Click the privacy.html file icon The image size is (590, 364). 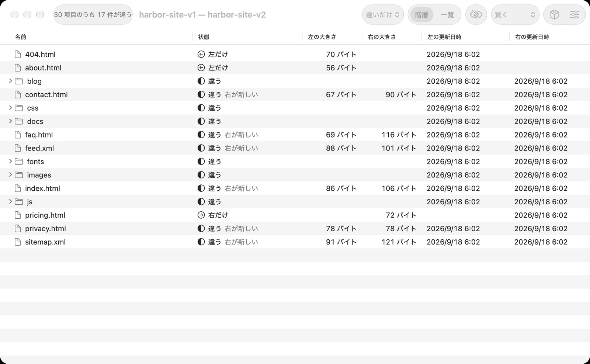tap(18, 229)
